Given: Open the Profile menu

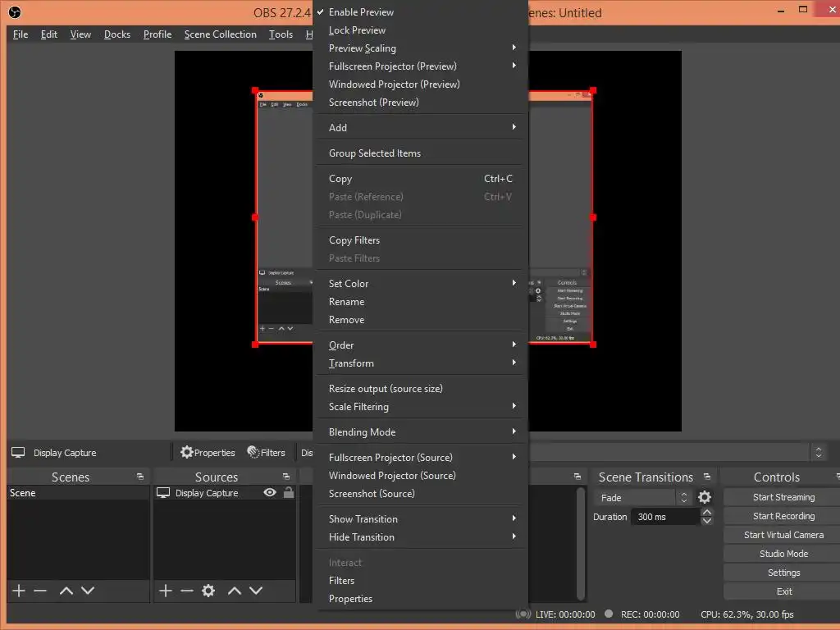Looking at the screenshot, I should coord(157,34).
